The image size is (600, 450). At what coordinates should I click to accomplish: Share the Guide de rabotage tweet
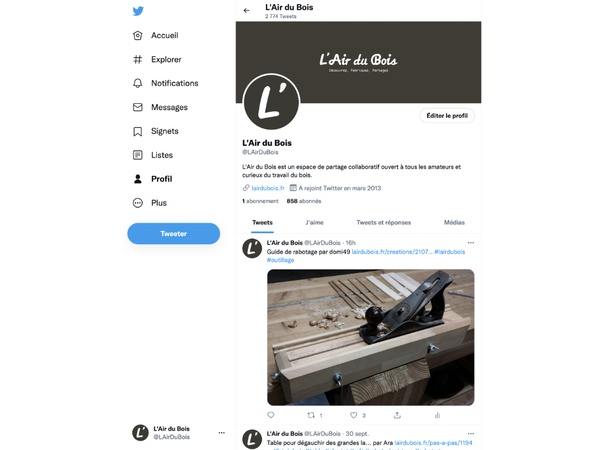coord(397,415)
